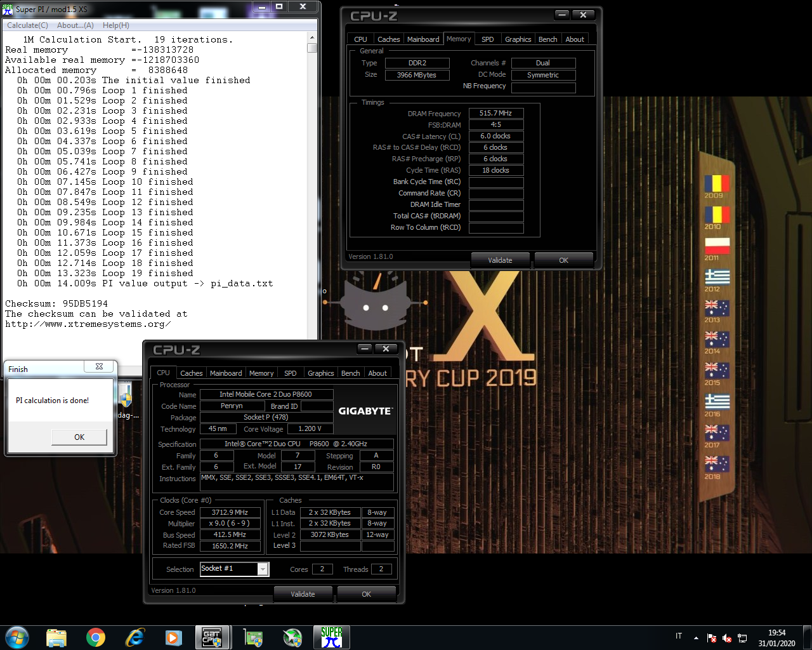Open SPD tab in CPU-Z processor window

coord(291,373)
